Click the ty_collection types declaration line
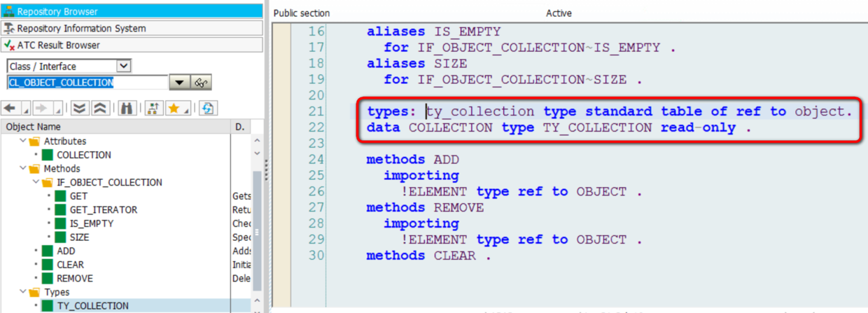The image size is (868, 313). tap(610, 111)
